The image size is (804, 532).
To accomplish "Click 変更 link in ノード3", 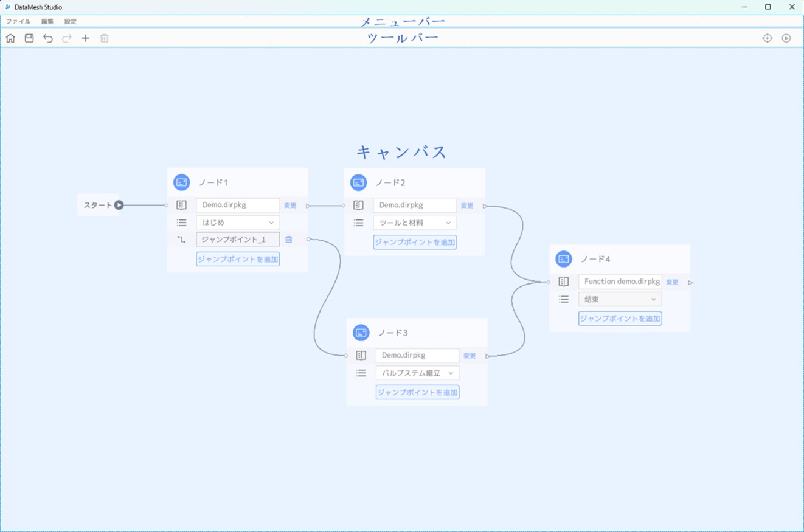I will click(470, 356).
